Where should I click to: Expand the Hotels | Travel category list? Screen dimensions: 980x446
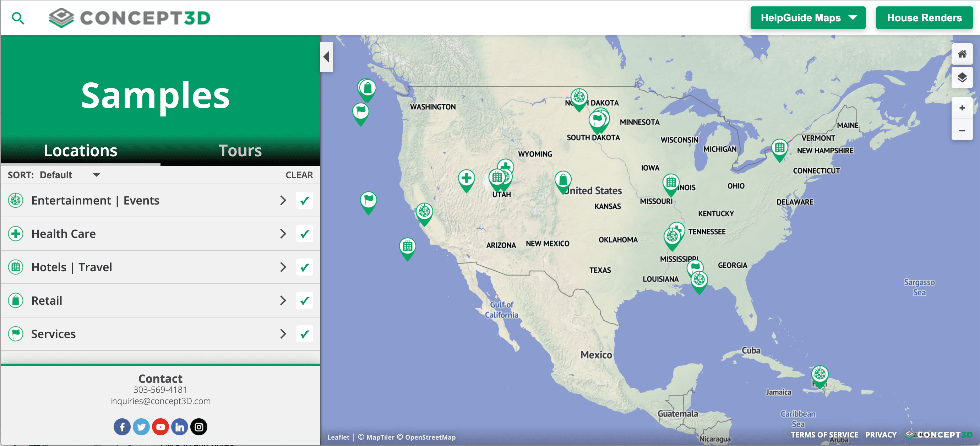coord(283,267)
